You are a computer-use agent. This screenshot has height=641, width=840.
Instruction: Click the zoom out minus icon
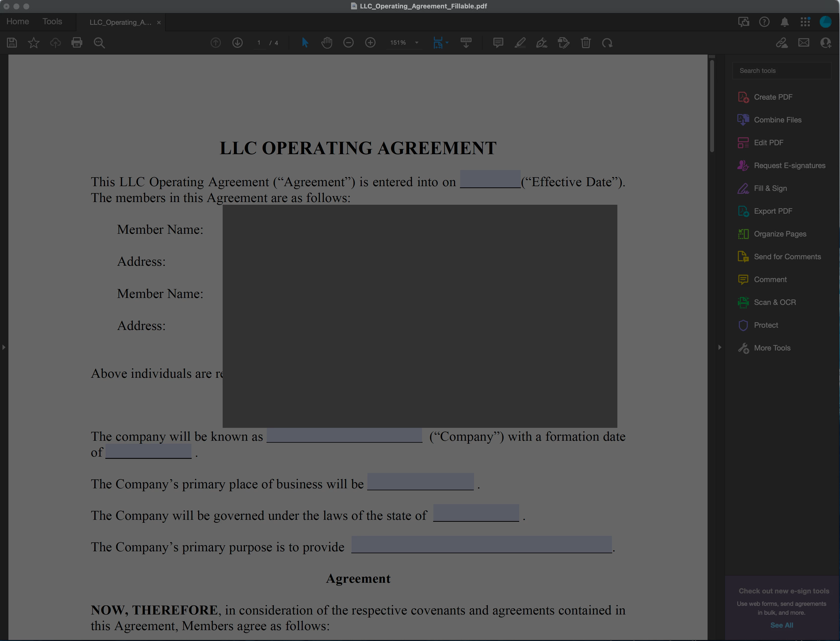tap(348, 43)
